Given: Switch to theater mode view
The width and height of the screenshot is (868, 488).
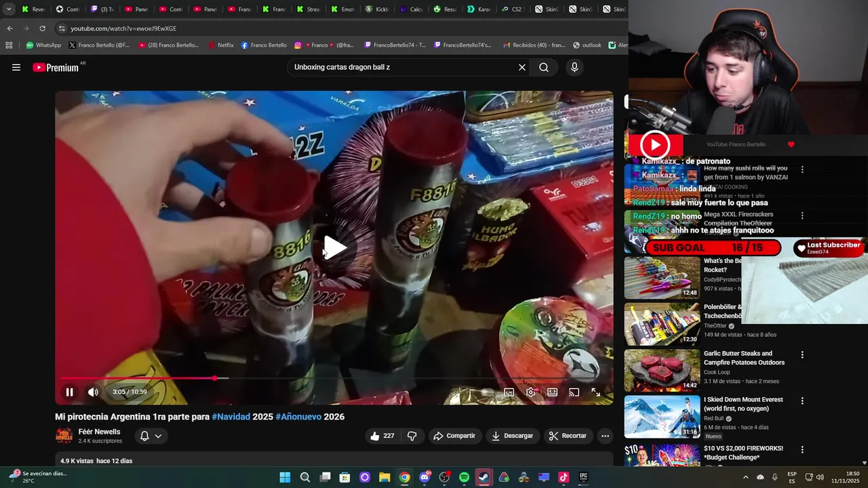Looking at the screenshot, I should pyautogui.click(x=553, y=392).
